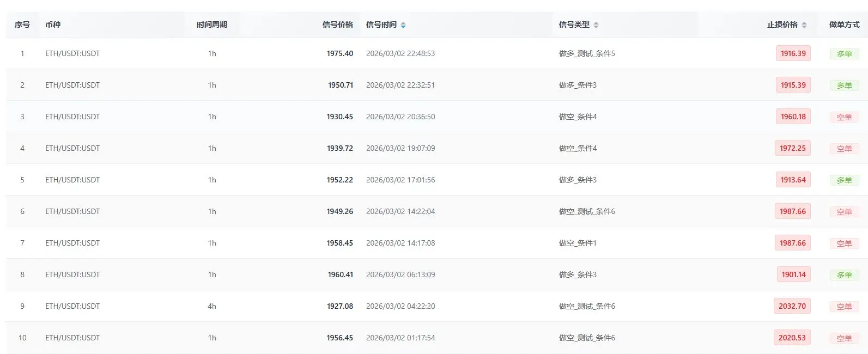Image resolution: width=868 pixels, height=354 pixels.
Task: Click 空单 tag in row 7
Action: (844, 243)
